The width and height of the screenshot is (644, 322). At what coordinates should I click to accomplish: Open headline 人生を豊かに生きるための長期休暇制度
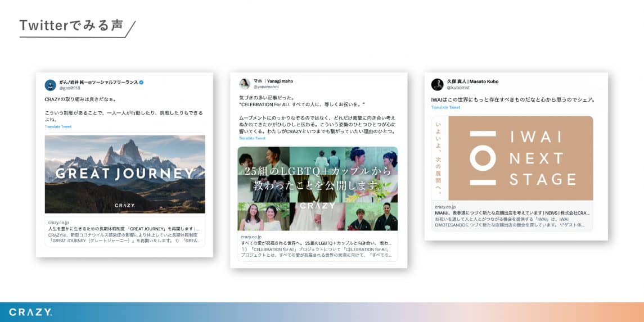[x=124, y=229]
